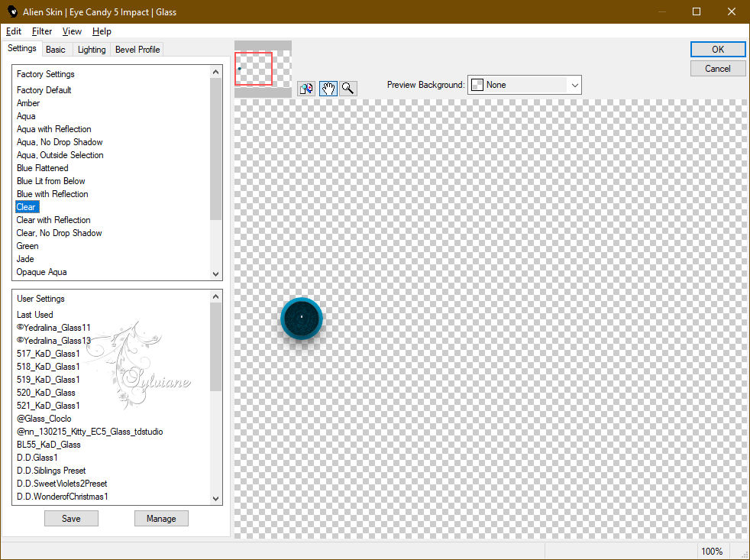Select @nn_130215_Kitty_EC5_Glass_tdstudio setting
The width and height of the screenshot is (750, 560).
90,431
